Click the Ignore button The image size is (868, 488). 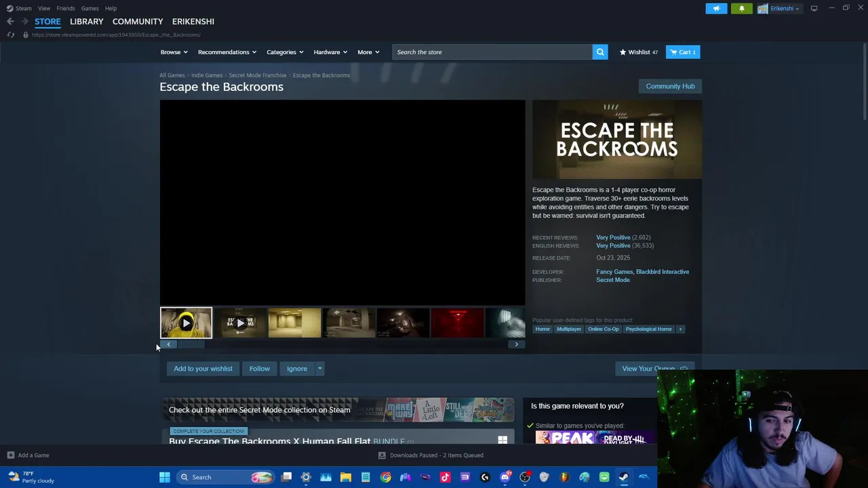pos(297,369)
